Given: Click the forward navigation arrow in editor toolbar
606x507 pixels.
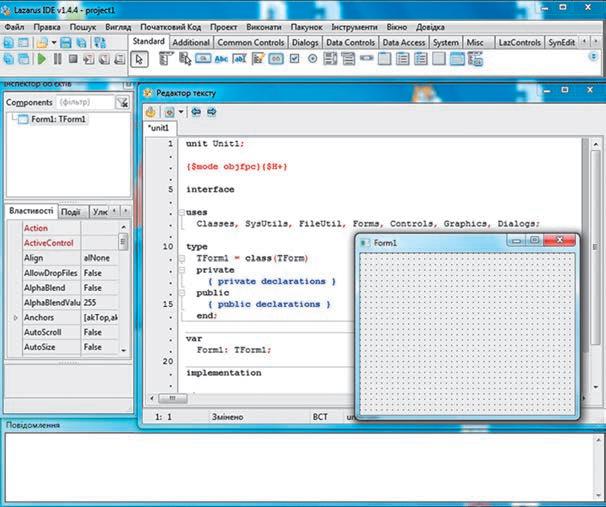Looking at the screenshot, I should 211,112.
